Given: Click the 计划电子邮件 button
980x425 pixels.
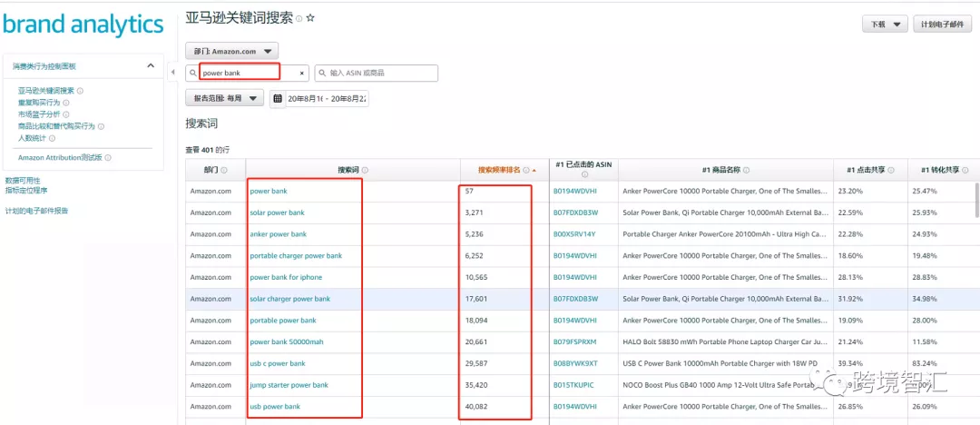Looking at the screenshot, I should (x=943, y=25).
